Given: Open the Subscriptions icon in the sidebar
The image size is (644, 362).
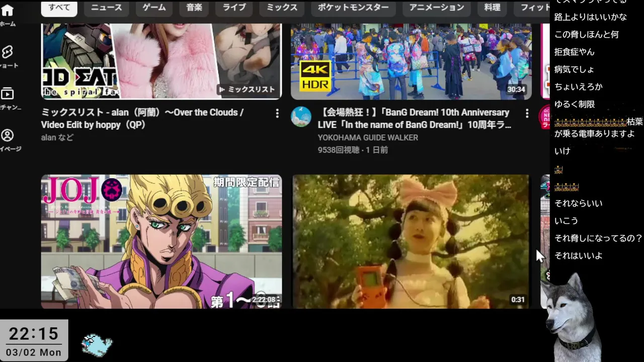Looking at the screenshot, I should 7,94.
